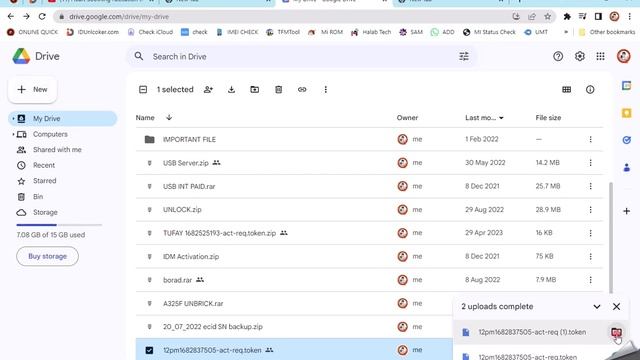Show file location for 12pm1682837505-act-req (1).token upload
The width and height of the screenshot is (640, 360).
tap(616, 332)
